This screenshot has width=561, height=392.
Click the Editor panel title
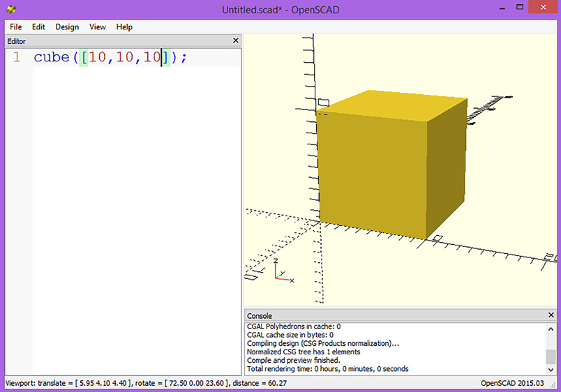coord(17,41)
